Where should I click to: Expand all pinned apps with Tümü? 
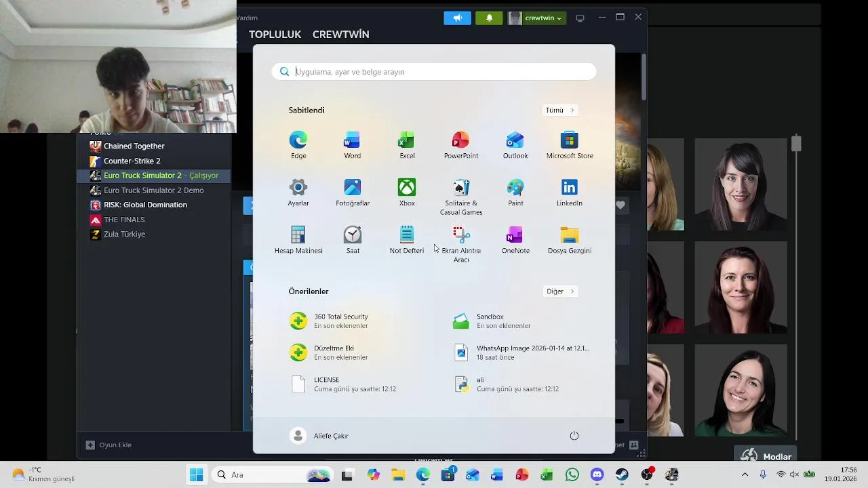(560, 110)
